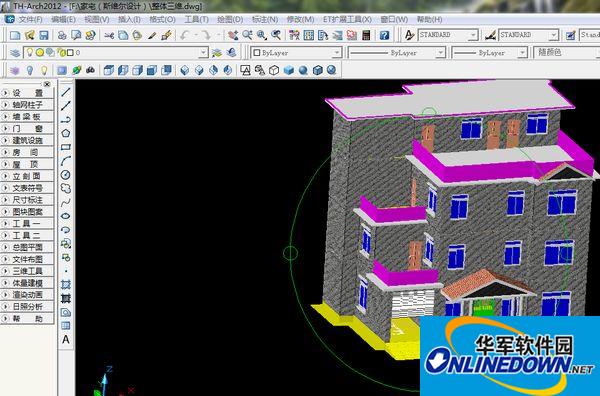The width and height of the screenshot is (600, 396).
Task: Open the Calculator icon in toolbar
Action: click(x=366, y=36)
